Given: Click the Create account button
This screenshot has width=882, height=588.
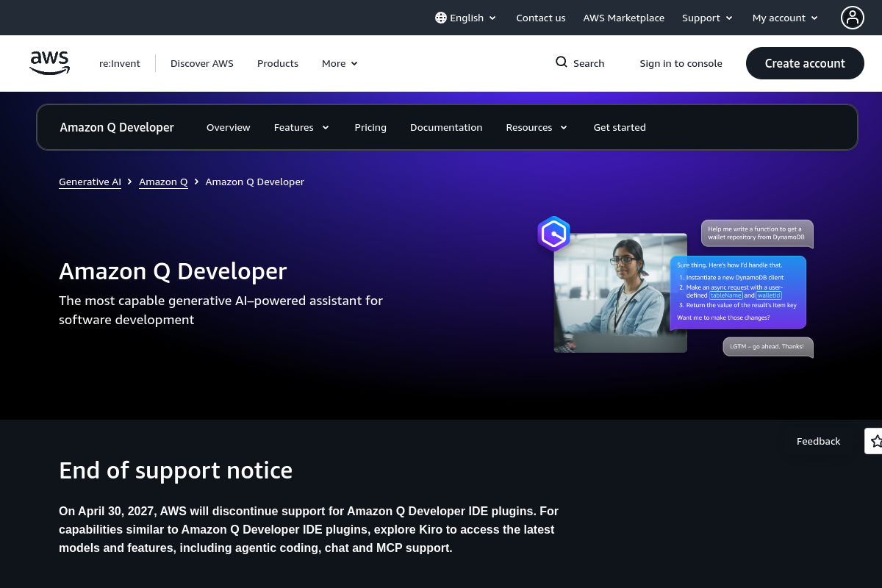Looking at the screenshot, I should (x=805, y=63).
